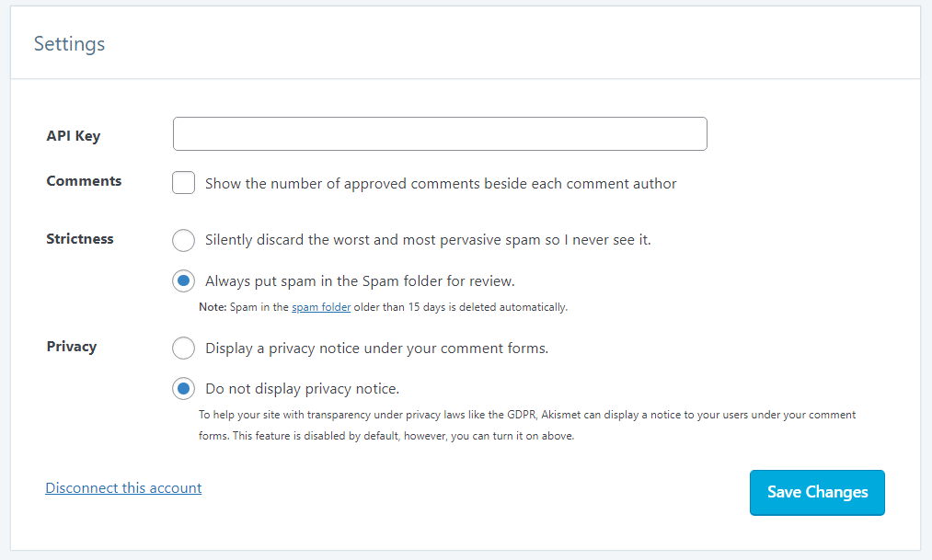Click the Privacy section label
The height and width of the screenshot is (560, 932).
pyautogui.click(x=72, y=347)
